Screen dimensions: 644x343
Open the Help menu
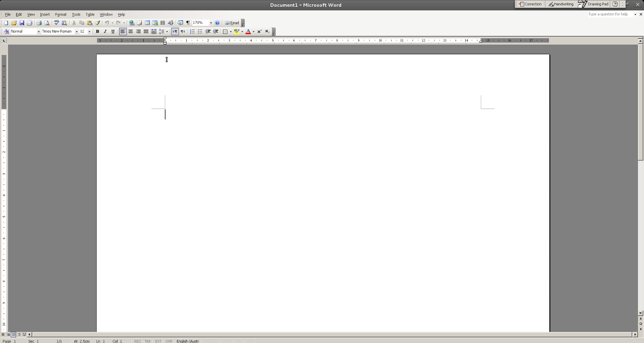tap(121, 14)
